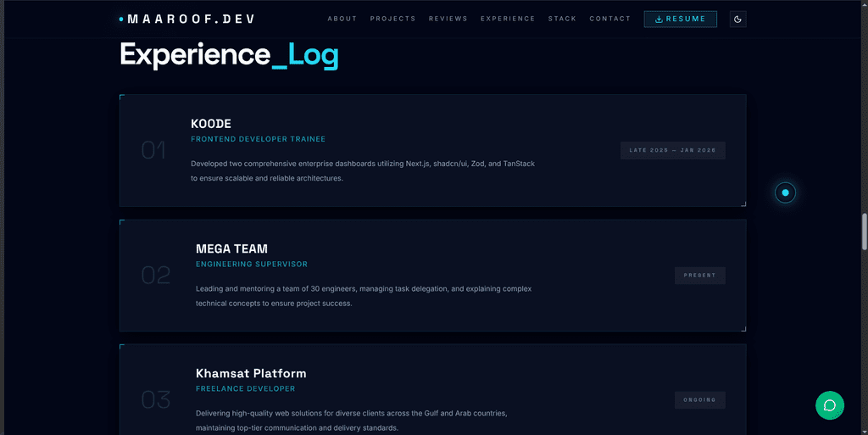The image size is (868, 435).
Task: Open the green chat widget icon
Action: click(x=829, y=405)
